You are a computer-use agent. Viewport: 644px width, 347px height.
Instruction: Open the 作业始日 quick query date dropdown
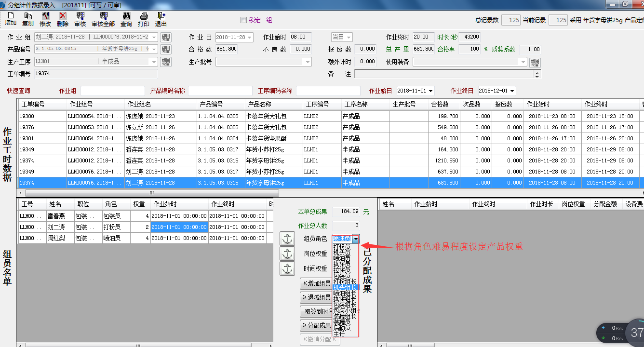click(x=430, y=91)
